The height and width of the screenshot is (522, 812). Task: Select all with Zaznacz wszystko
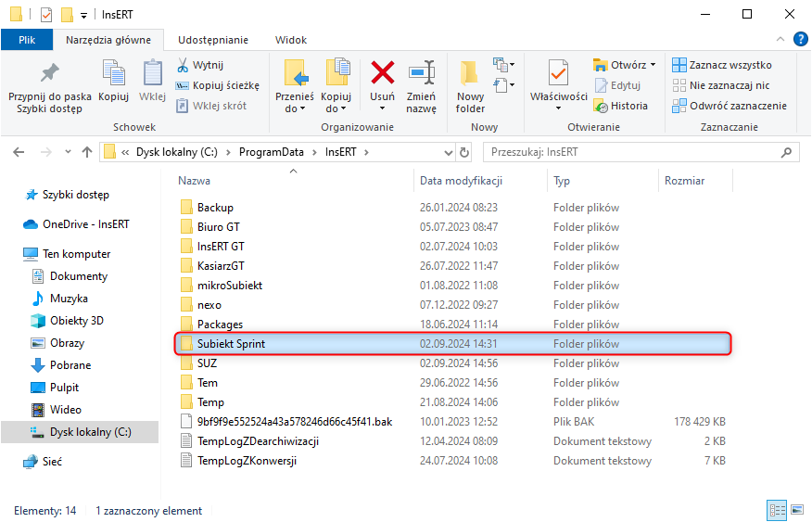coord(722,65)
